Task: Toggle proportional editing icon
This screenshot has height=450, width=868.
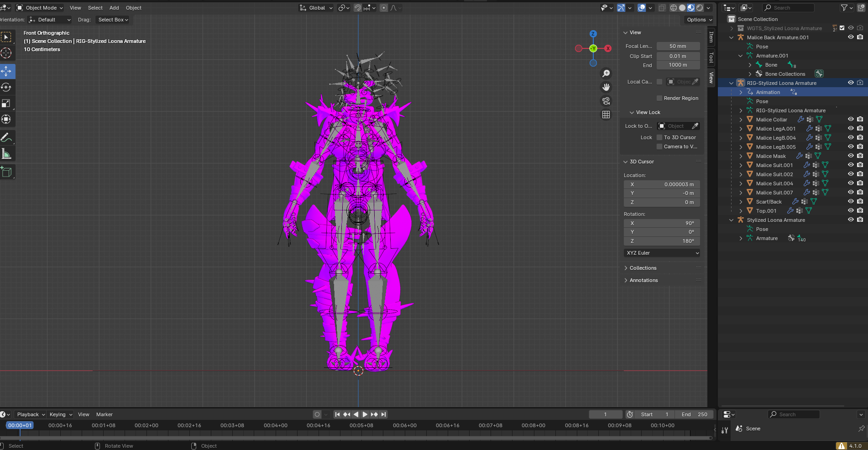Action: (x=384, y=8)
